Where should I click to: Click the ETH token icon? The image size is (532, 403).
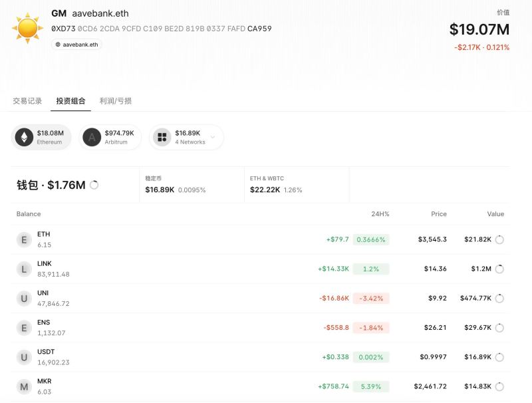pos(25,239)
